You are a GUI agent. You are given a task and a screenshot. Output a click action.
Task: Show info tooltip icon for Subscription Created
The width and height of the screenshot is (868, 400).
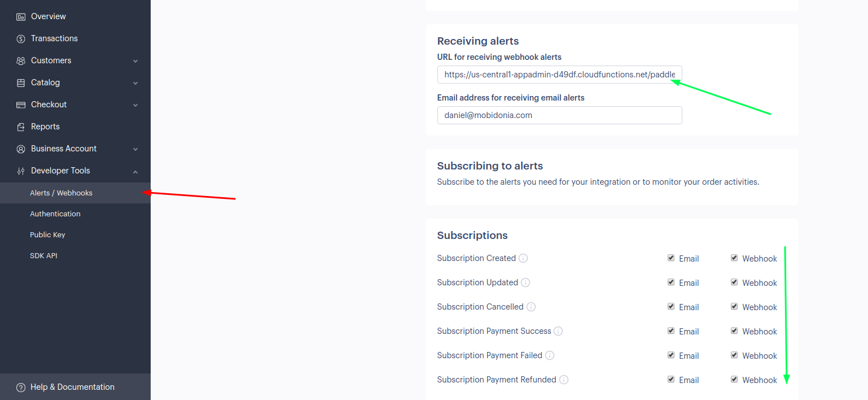pos(523,258)
